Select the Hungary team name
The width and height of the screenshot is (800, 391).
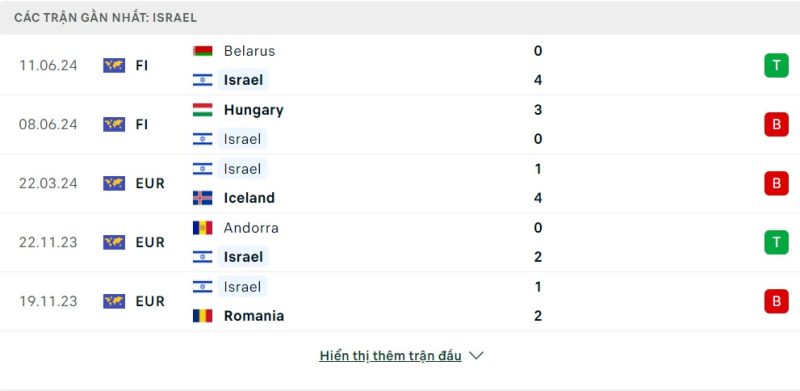254,110
